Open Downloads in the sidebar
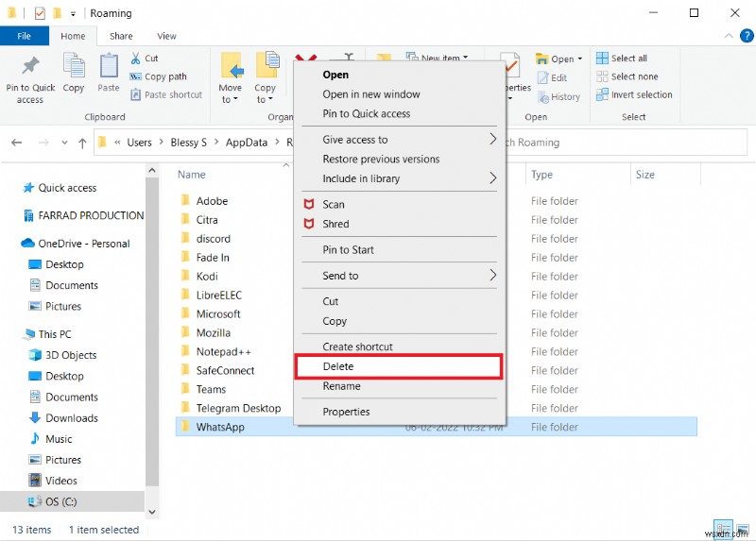756x541 pixels. [63, 418]
